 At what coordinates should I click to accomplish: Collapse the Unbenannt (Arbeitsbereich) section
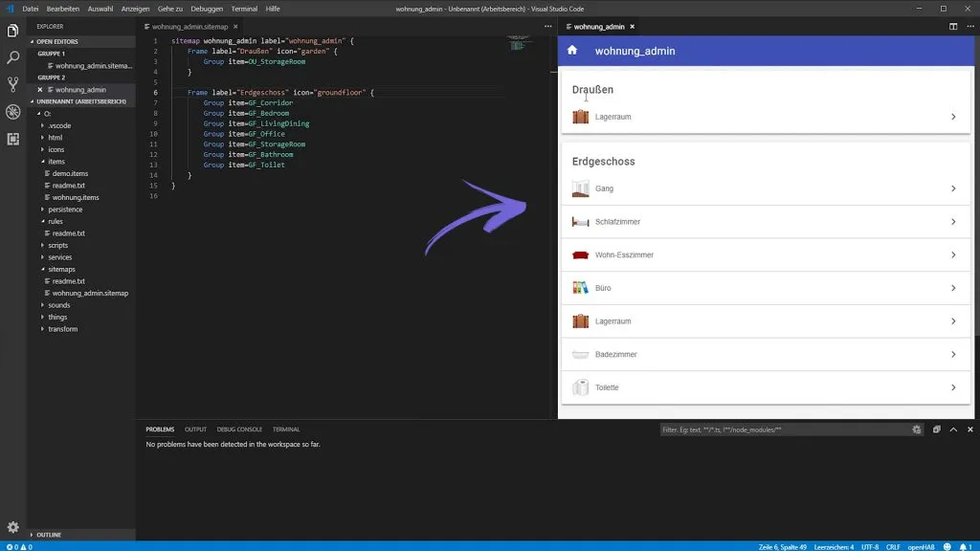(80, 101)
